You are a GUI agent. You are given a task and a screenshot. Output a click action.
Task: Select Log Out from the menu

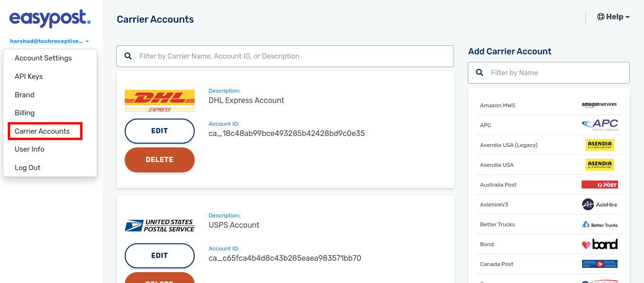click(27, 168)
